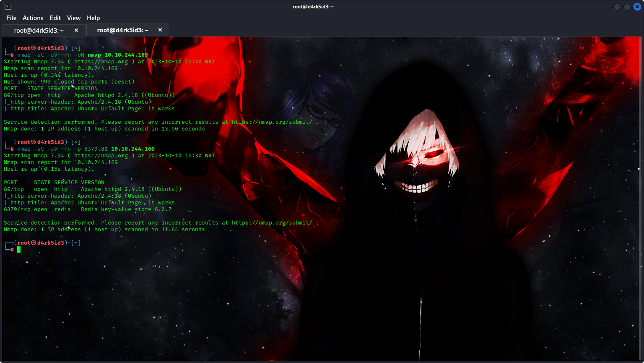Click the terminal icon in title bar
The height and width of the screenshot is (363, 644).
[x=8, y=7]
